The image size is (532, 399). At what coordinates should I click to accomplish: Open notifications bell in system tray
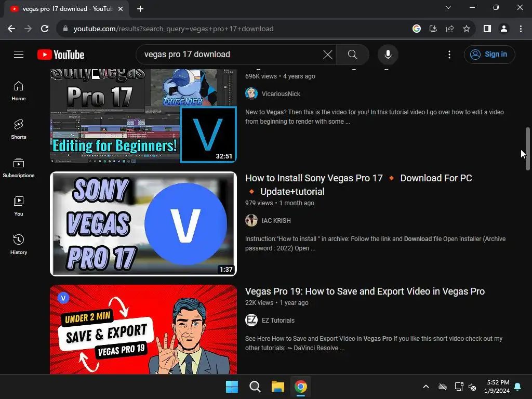pyautogui.click(x=518, y=387)
